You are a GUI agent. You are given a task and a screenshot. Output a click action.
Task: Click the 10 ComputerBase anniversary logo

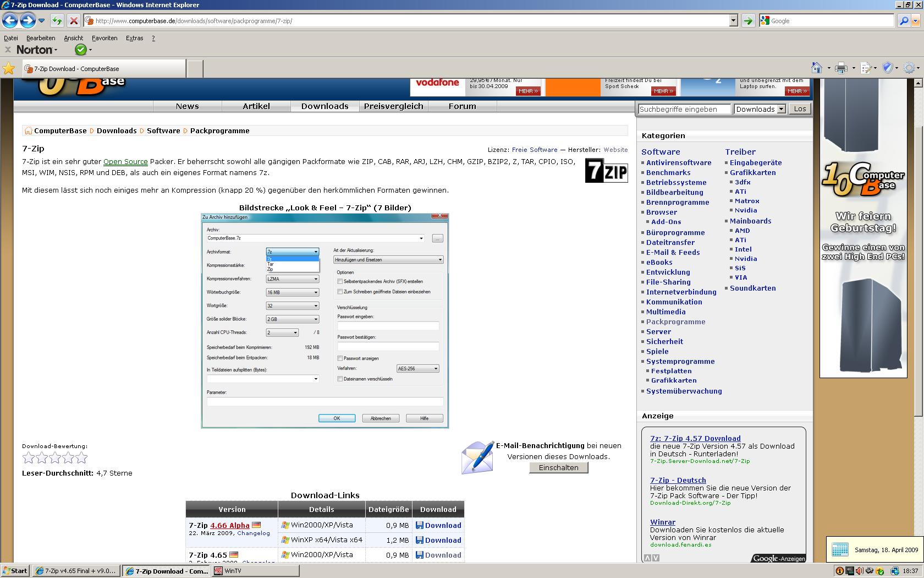point(863,180)
